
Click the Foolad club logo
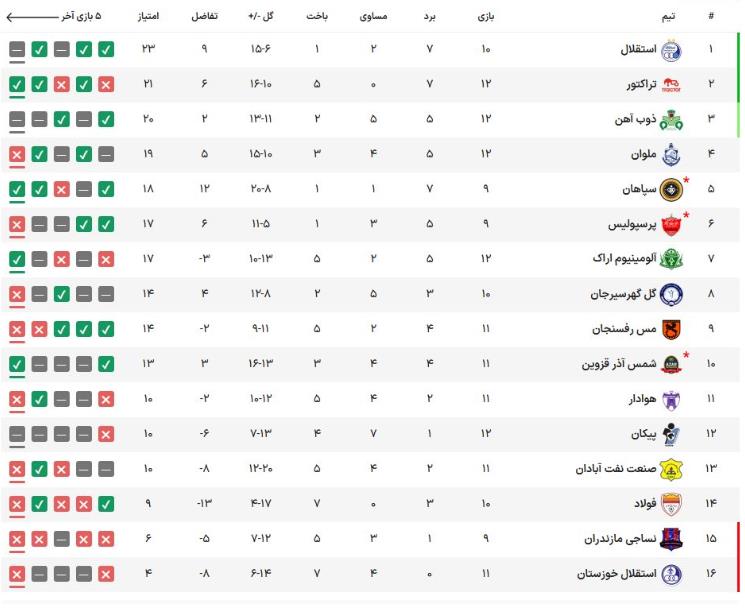pyautogui.click(x=671, y=504)
